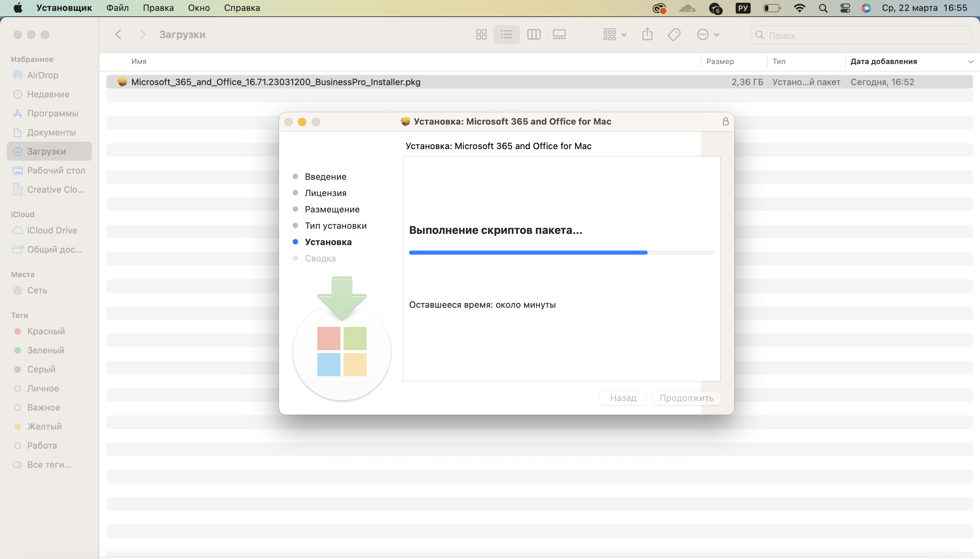Screen dimensions: 980x559
Task: Select the Лицензия installation step
Action: click(325, 193)
